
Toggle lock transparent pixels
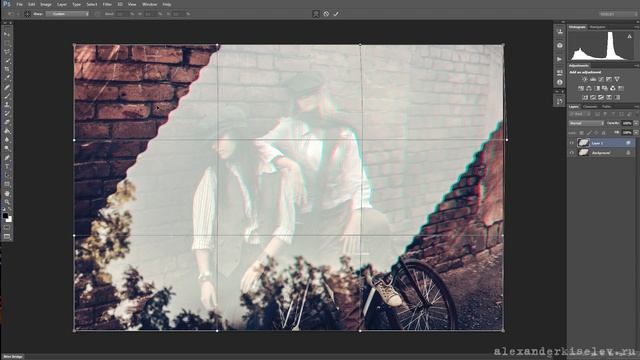[x=582, y=133]
